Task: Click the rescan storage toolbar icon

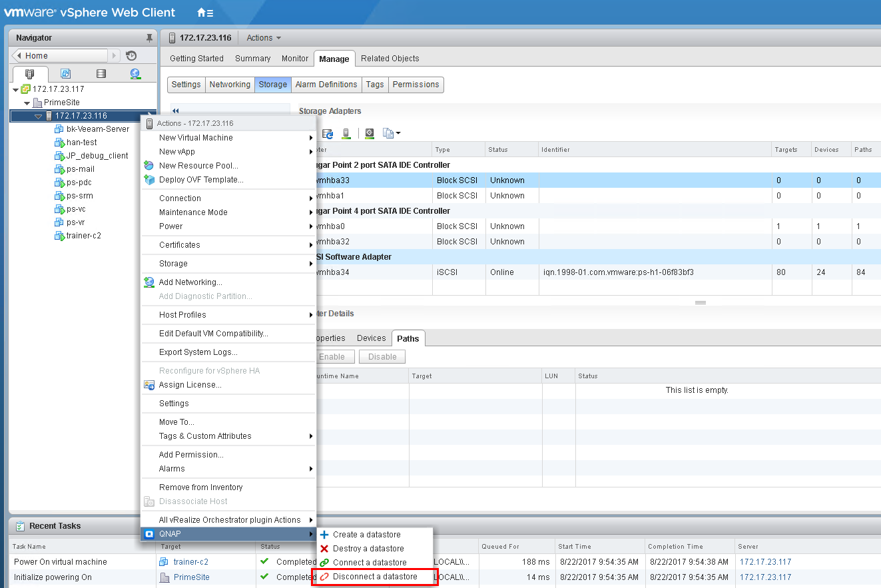Action: (370, 133)
